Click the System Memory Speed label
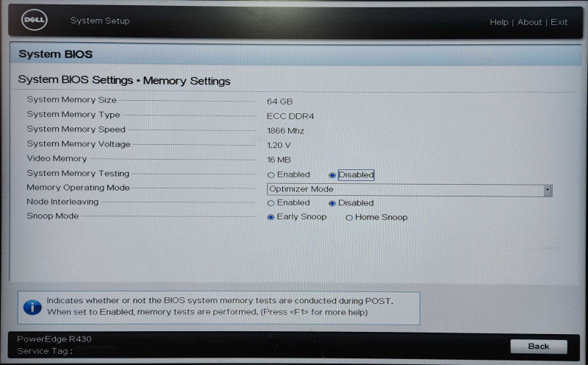Viewport: 588px width, 365px height. click(x=76, y=130)
